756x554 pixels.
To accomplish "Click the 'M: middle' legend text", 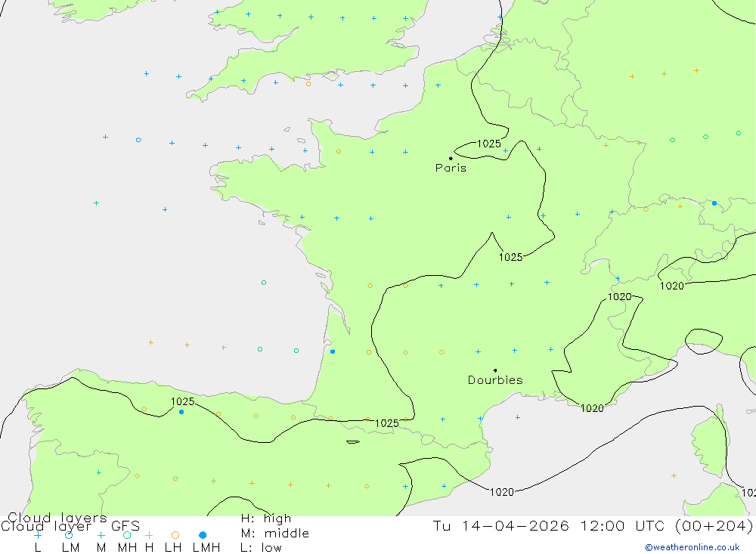I will pos(274,534).
